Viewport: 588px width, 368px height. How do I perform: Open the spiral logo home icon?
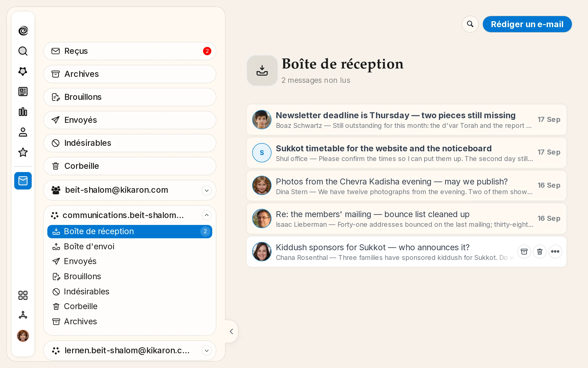point(23,31)
